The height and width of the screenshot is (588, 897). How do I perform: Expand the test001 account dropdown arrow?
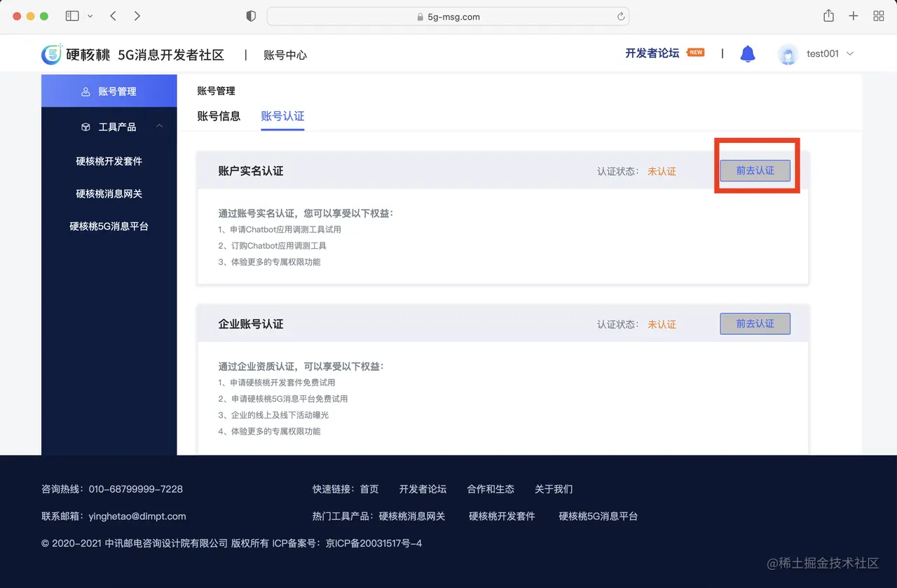tap(850, 54)
